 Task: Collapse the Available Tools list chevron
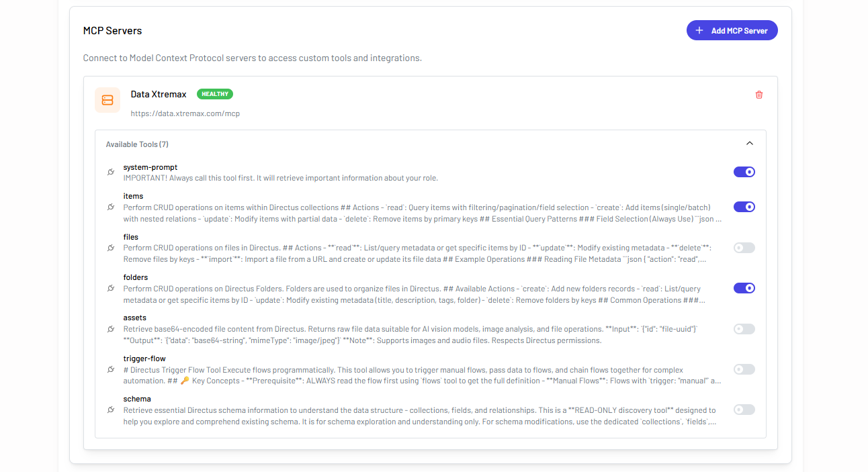tap(750, 143)
